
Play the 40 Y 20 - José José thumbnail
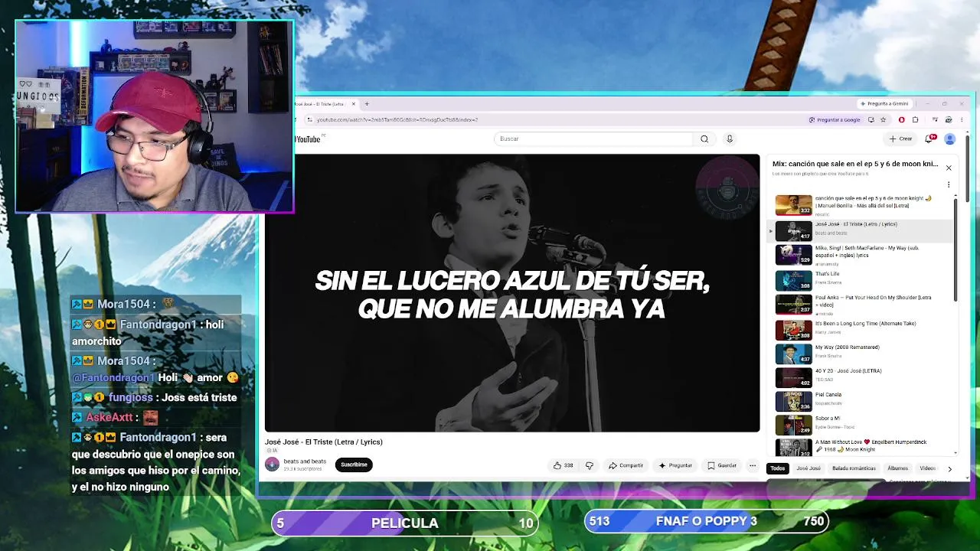[x=793, y=377]
